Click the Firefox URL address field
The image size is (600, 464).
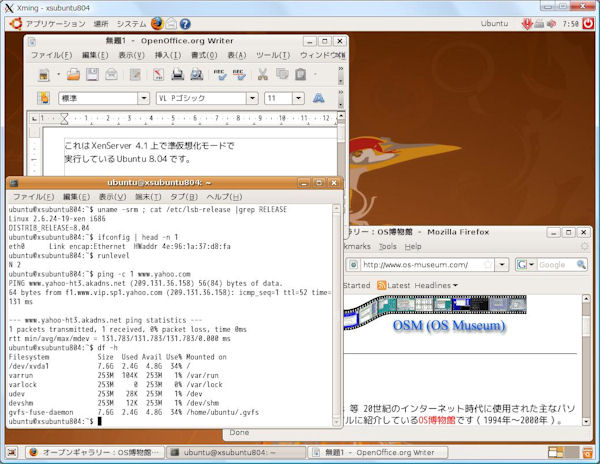click(422, 265)
